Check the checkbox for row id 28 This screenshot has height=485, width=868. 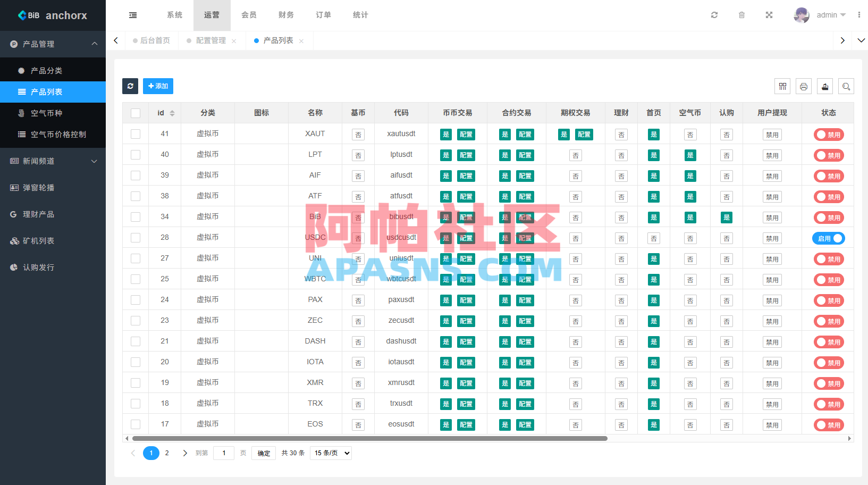tap(136, 238)
